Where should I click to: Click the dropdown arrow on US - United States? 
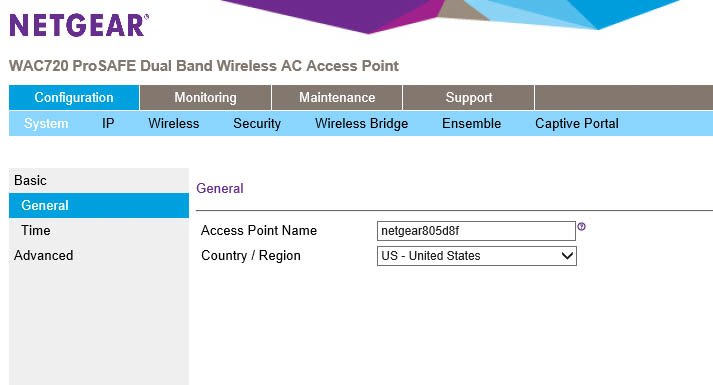(567, 256)
